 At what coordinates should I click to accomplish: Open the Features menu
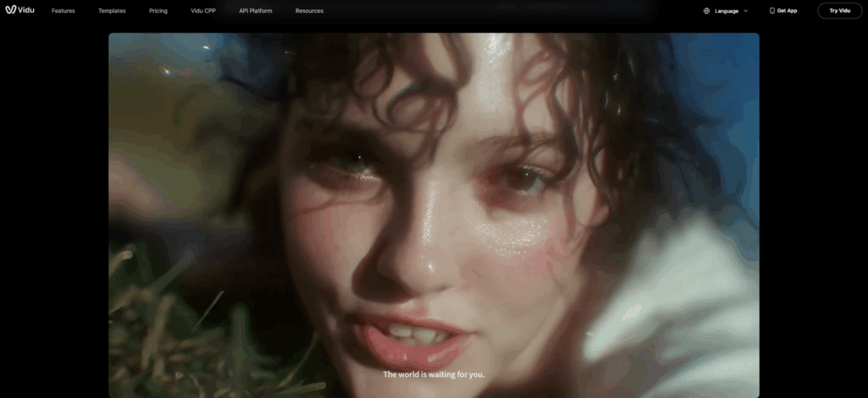63,10
